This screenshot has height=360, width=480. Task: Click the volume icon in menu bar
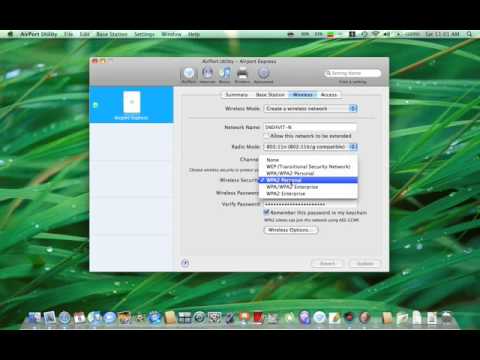point(387,34)
